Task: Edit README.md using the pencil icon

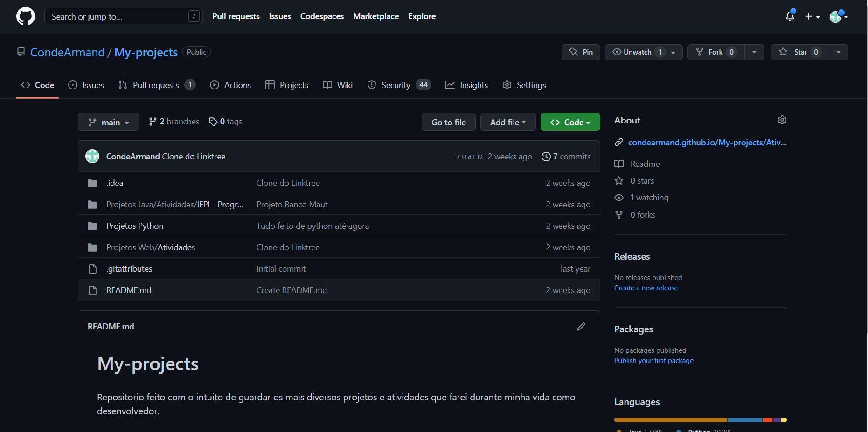Action: click(581, 327)
